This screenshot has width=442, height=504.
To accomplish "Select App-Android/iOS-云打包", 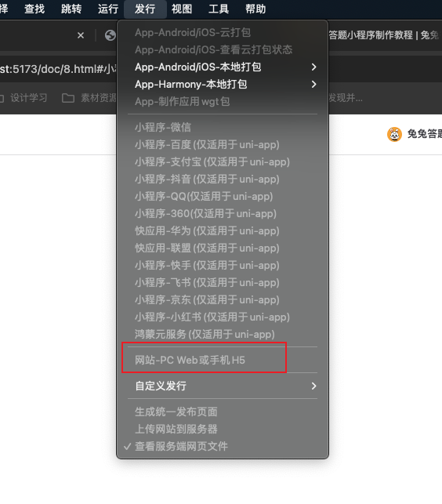I will [x=223, y=32].
